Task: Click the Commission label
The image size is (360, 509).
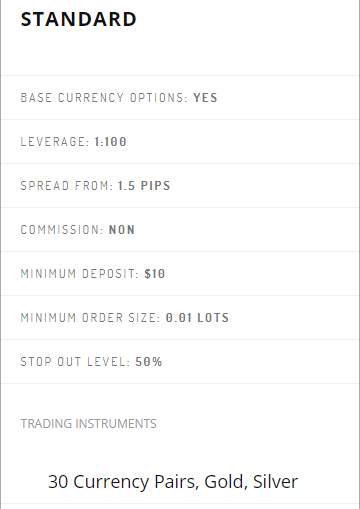Action: click(x=62, y=230)
